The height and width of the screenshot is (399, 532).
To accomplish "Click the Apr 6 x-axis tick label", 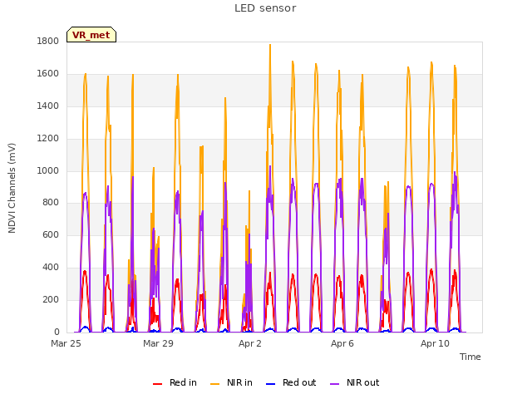I will pyautogui.click(x=342, y=343).
